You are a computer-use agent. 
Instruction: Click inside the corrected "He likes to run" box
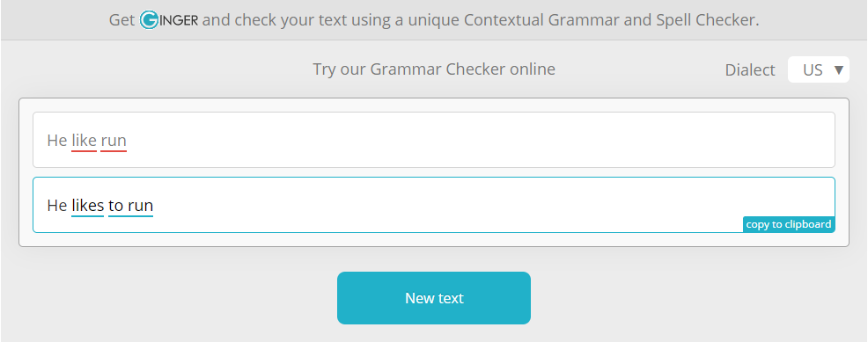tap(434, 205)
